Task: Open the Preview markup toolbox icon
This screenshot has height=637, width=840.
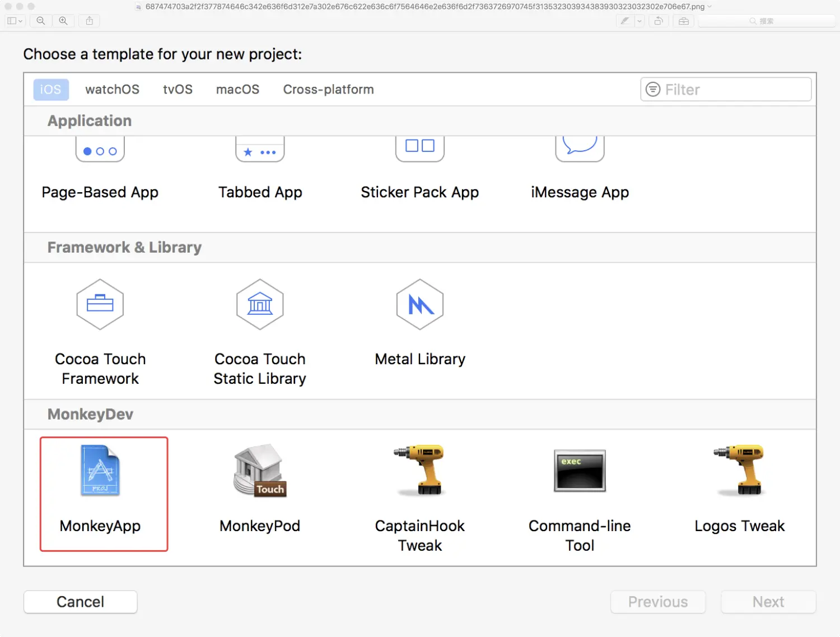Action: [x=684, y=21]
